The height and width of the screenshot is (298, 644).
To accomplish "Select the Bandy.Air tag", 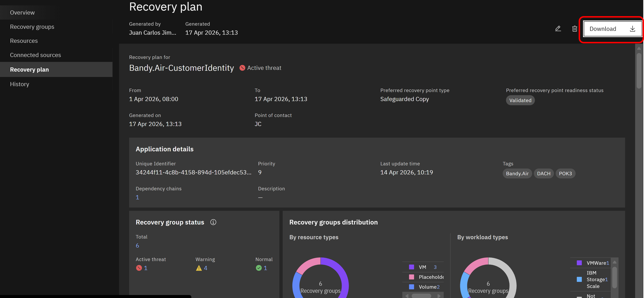I will 517,174.
